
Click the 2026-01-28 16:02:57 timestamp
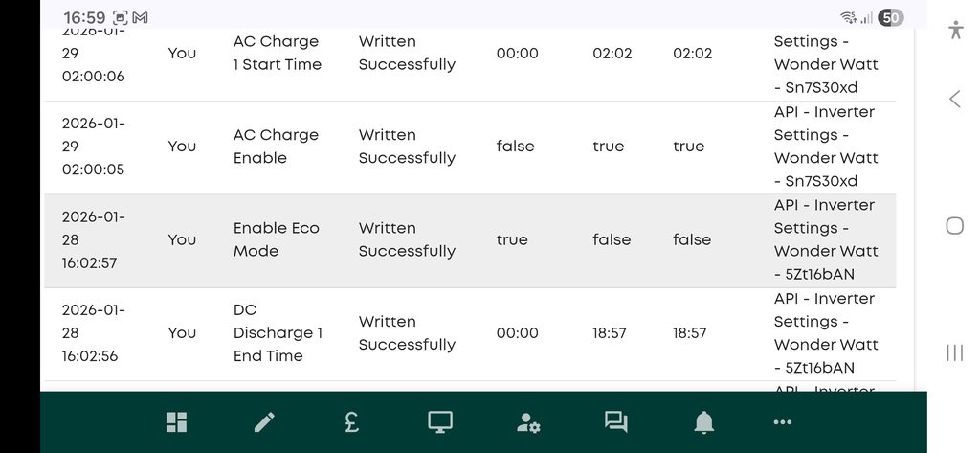[92, 239]
